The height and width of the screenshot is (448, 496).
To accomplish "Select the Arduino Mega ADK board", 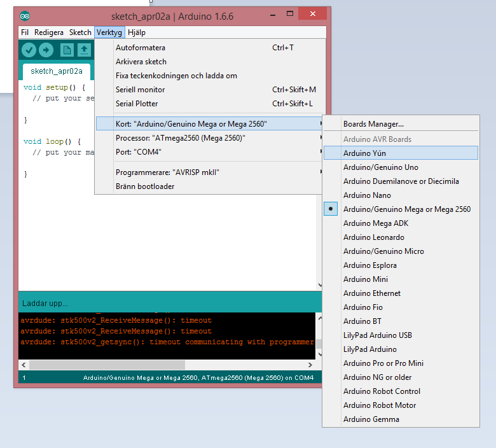I will [x=401, y=223].
